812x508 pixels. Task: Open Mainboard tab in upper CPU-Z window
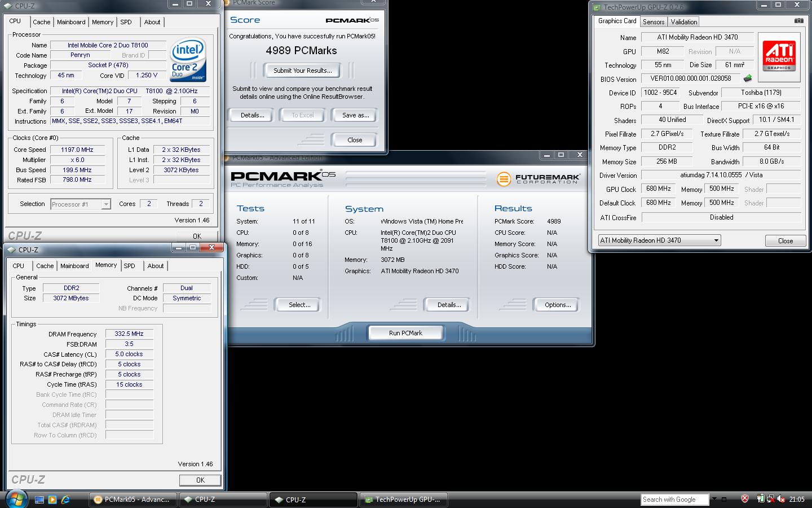coord(71,22)
